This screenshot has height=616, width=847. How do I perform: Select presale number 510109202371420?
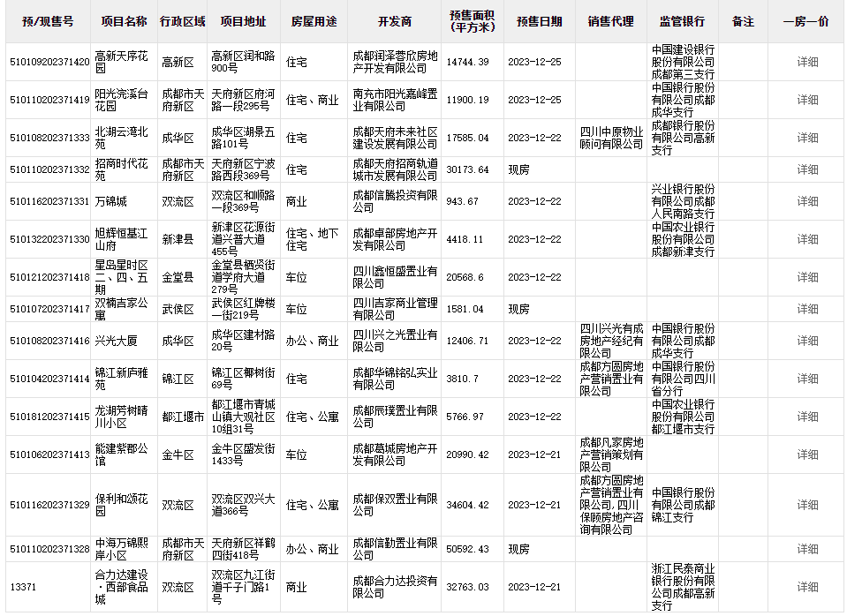click(x=49, y=62)
